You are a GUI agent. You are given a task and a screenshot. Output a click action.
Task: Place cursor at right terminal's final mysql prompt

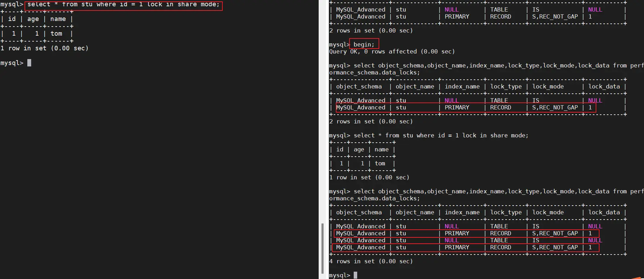pos(355,275)
